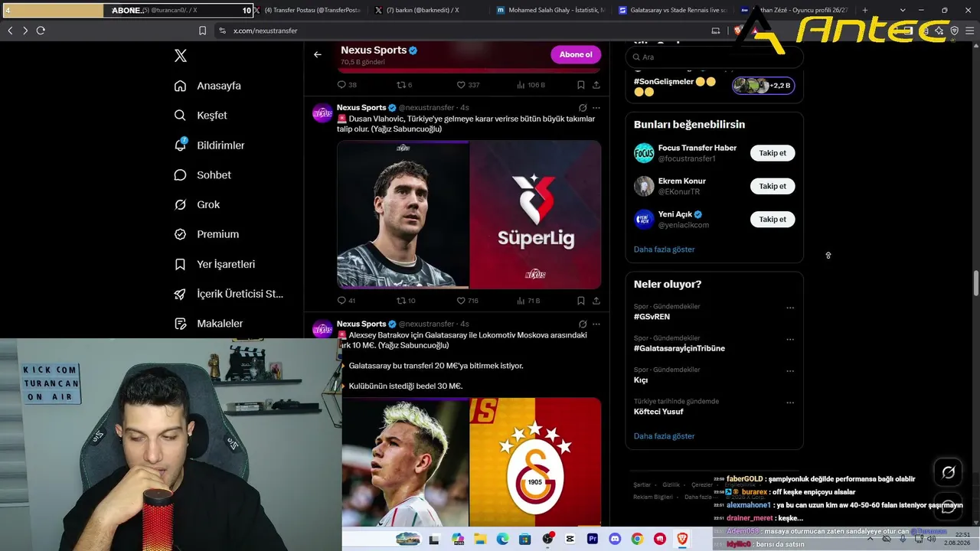Open Premiere Pro from the taskbar

[593, 539]
